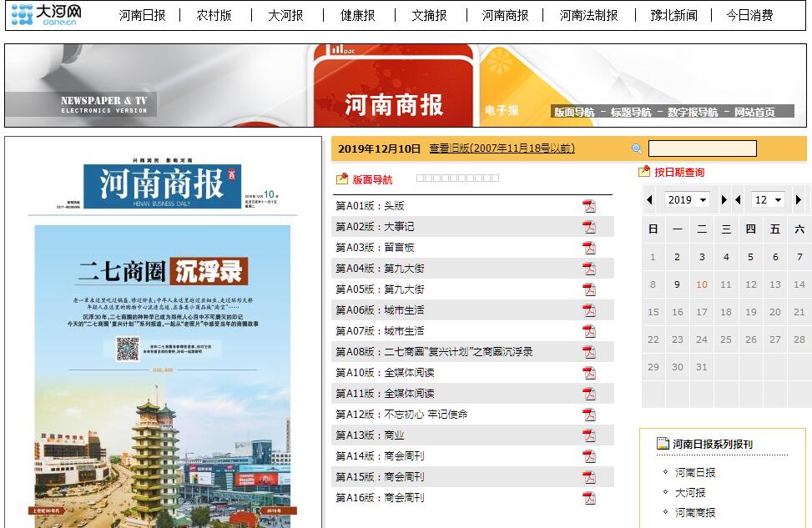Switch to 标题导航 navigation

(x=630, y=112)
